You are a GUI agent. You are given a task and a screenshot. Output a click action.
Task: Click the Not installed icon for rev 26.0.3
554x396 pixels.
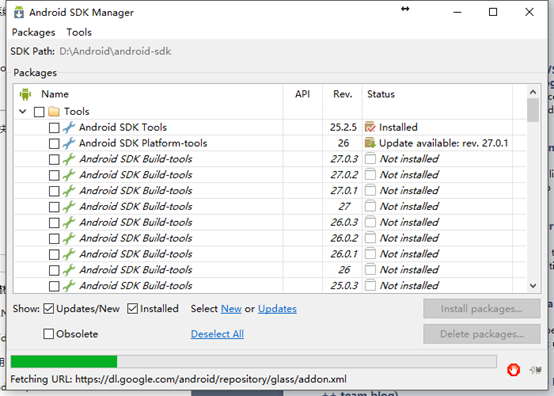tap(370, 222)
